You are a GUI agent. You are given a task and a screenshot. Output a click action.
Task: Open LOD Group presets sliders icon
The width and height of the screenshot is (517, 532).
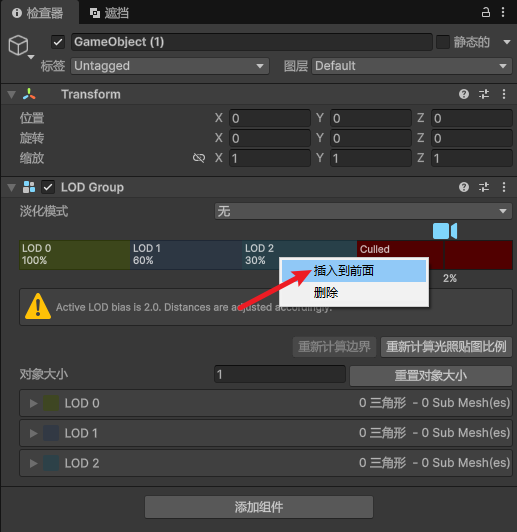tap(484, 187)
